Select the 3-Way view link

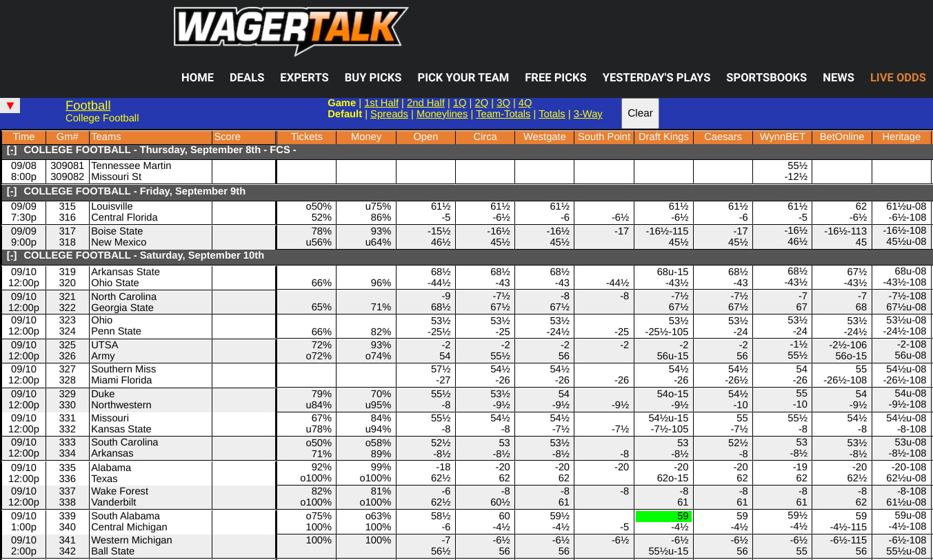tap(588, 114)
